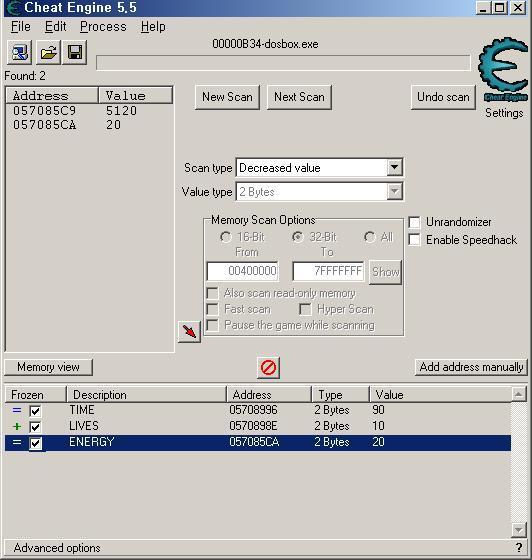Click the scan progress bar

(x=283, y=63)
